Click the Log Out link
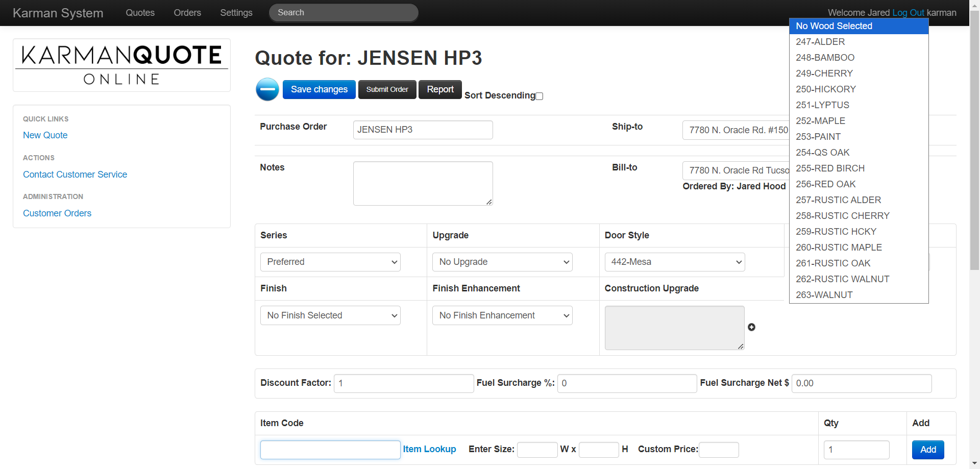980x469 pixels. coord(908,13)
